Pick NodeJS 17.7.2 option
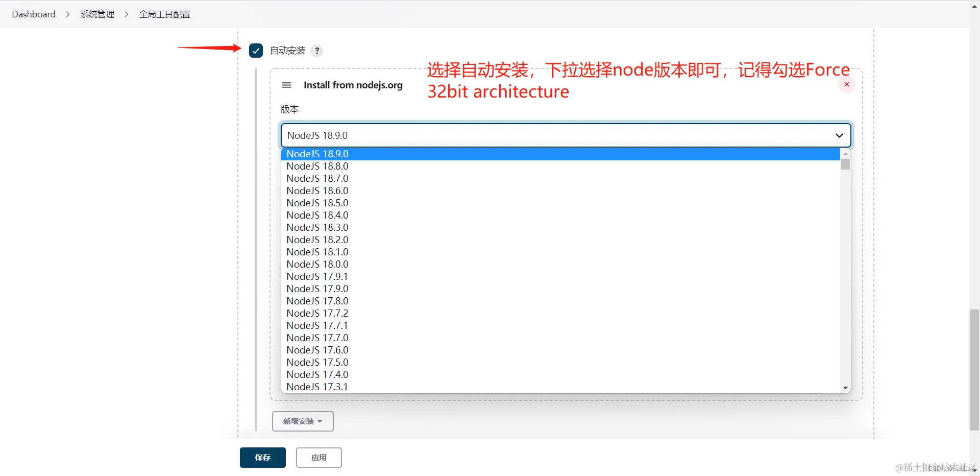 pos(560,313)
